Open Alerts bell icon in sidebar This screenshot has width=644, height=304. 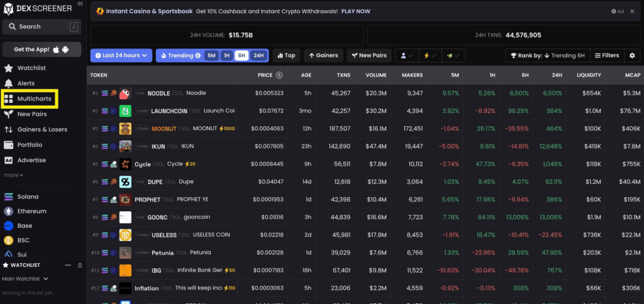pyautogui.click(x=9, y=83)
